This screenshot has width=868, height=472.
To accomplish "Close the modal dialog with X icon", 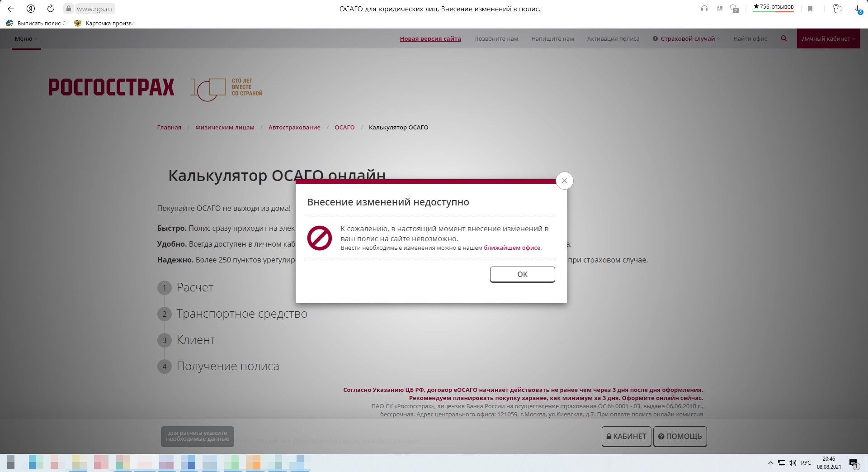I will point(564,181).
